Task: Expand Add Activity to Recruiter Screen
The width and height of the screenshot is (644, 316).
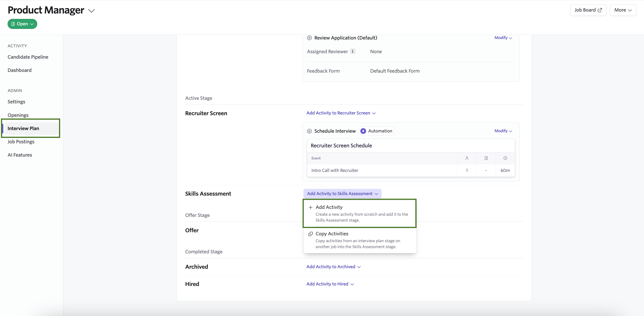Action: [x=341, y=113]
